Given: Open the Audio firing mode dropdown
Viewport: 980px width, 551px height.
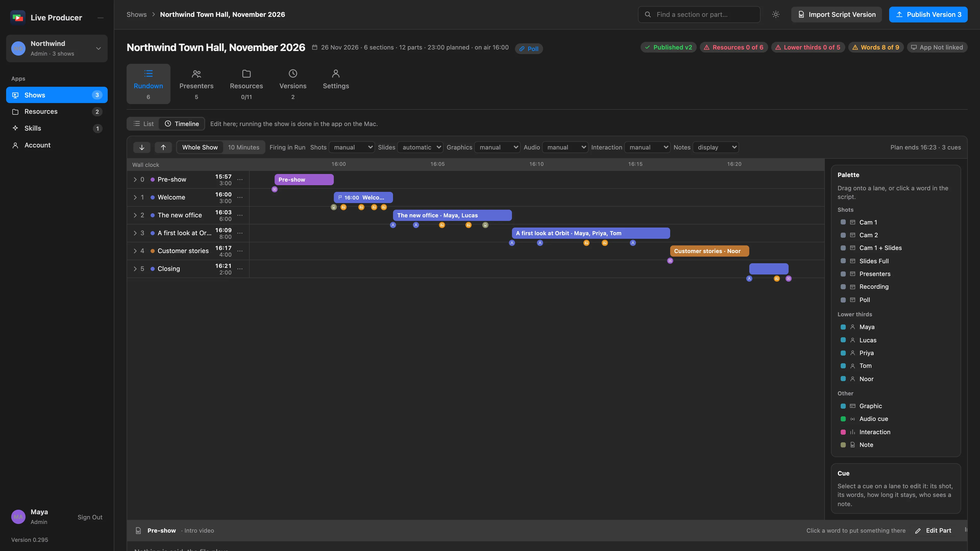Looking at the screenshot, I should tap(565, 147).
